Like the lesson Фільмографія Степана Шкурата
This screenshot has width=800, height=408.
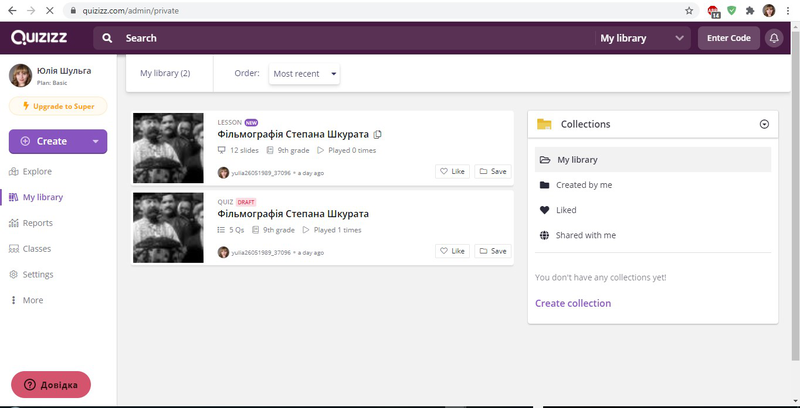coord(452,172)
